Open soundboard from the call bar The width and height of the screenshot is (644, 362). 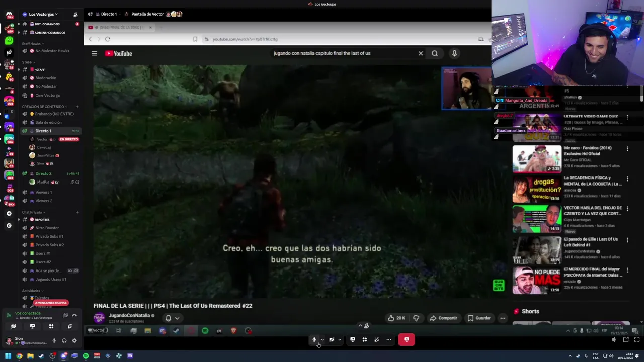click(377, 340)
